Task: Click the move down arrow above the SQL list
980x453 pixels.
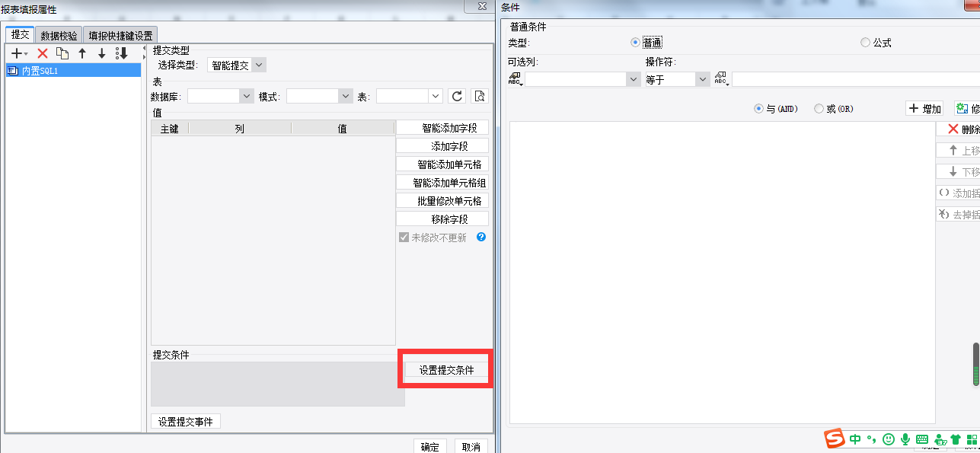Action: click(x=101, y=53)
